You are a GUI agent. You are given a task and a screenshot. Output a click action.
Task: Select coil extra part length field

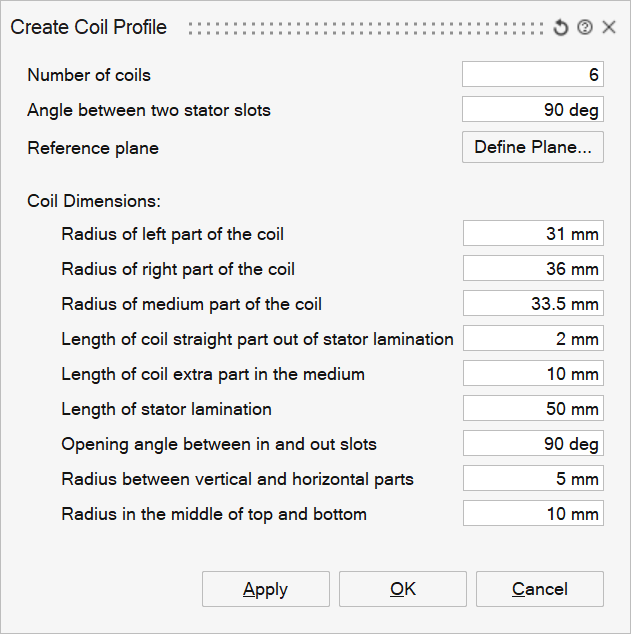coord(532,374)
